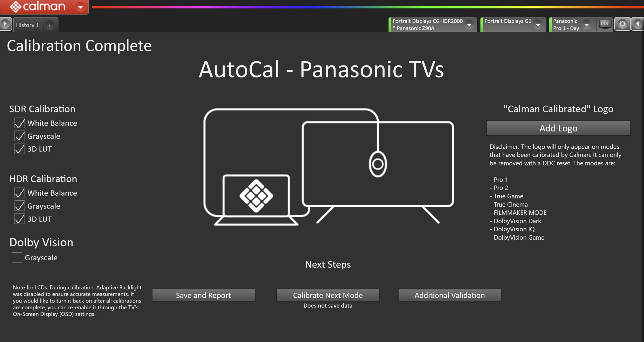
Task: Enable Dolby Vision Grayscale checkbox
Action: (17, 258)
